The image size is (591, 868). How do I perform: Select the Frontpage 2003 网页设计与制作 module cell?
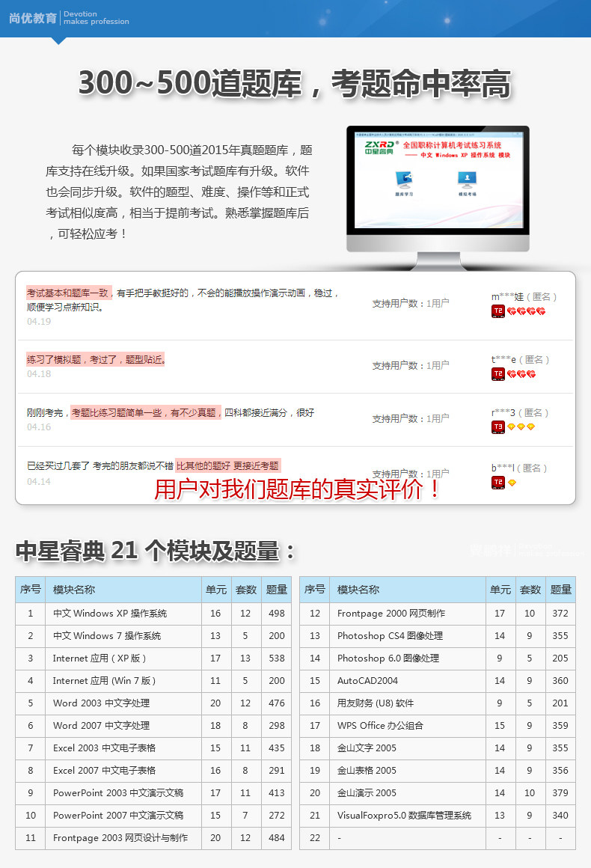pos(123,838)
